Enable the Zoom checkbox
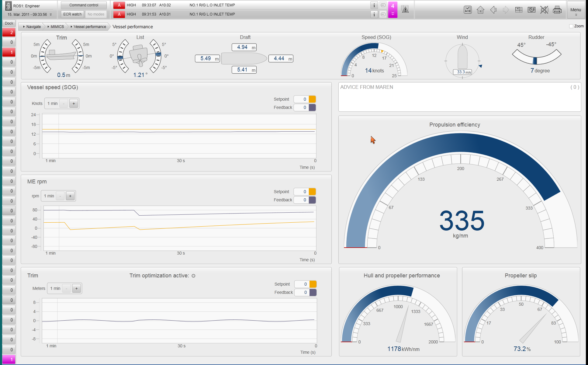Screen dimensions: 588x365 [x=571, y=26]
